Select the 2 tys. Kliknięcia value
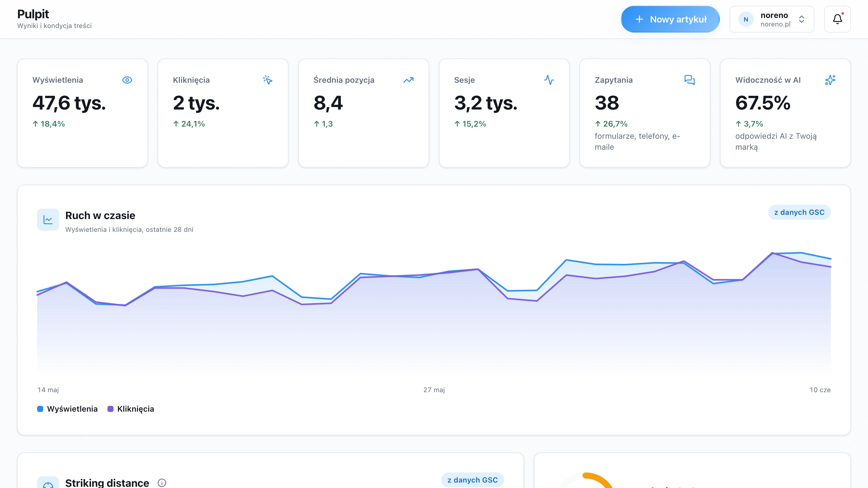 click(x=196, y=103)
